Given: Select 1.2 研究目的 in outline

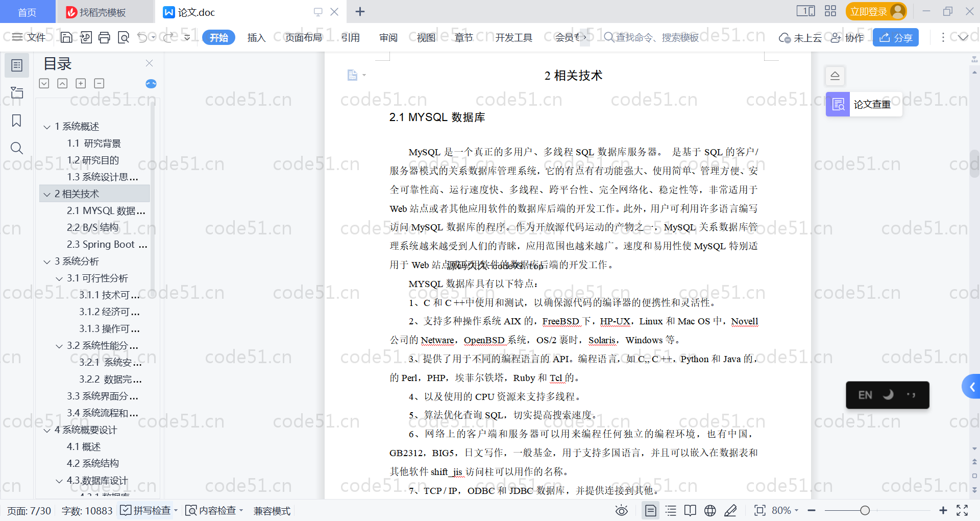Looking at the screenshot, I should click(x=93, y=160).
